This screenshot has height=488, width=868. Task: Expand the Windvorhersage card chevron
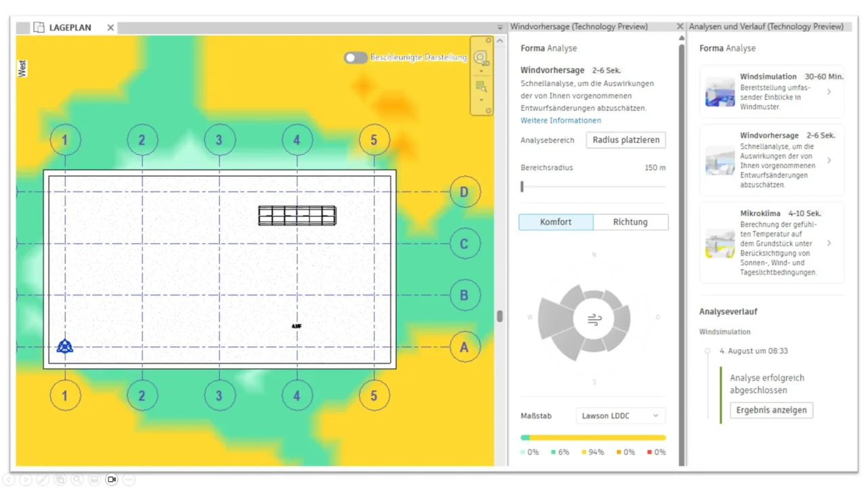click(829, 161)
